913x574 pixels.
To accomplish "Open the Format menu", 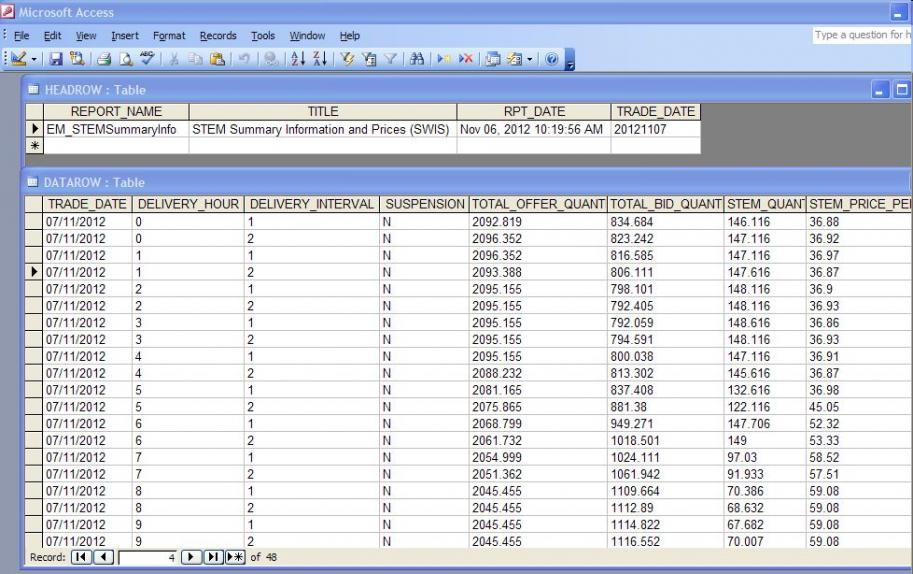I will click(169, 36).
